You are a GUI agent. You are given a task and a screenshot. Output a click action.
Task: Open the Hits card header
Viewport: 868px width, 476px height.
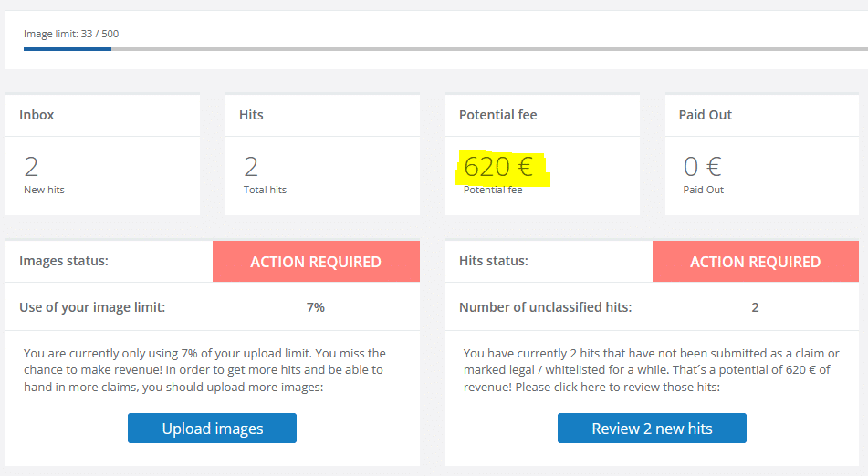[251, 115]
